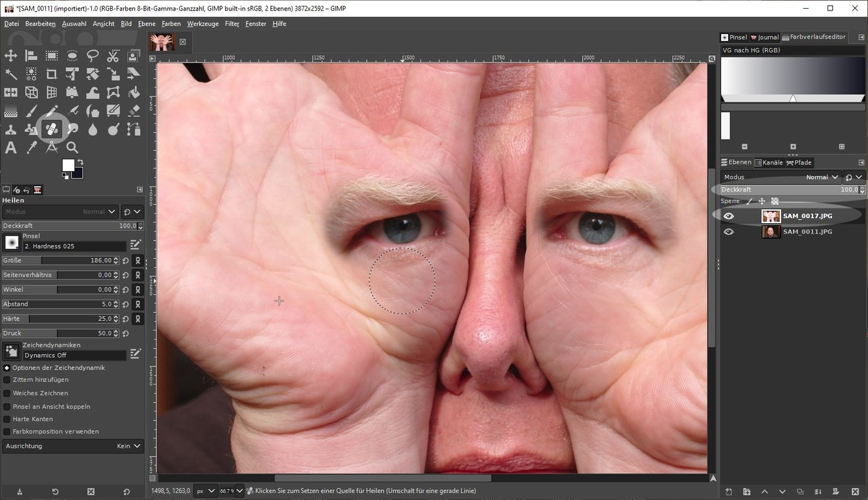Enable the Harte Kanten checkbox
The height and width of the screenshot is (500, 868).
7,419
